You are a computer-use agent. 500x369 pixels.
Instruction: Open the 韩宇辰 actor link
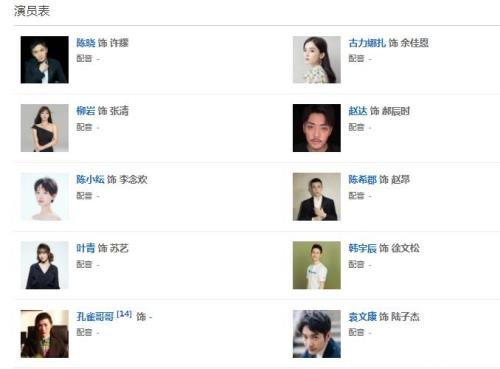click(x=362, y=248)
